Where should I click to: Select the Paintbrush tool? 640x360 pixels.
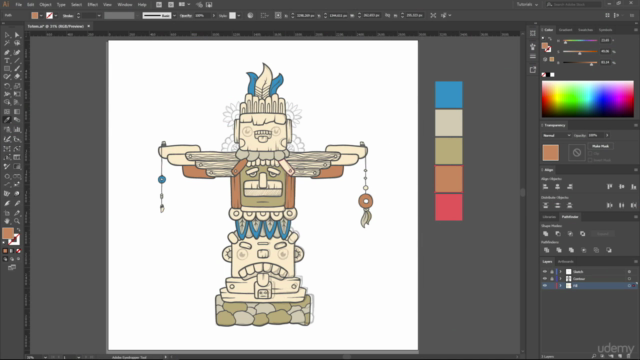(x=17, y=69)
